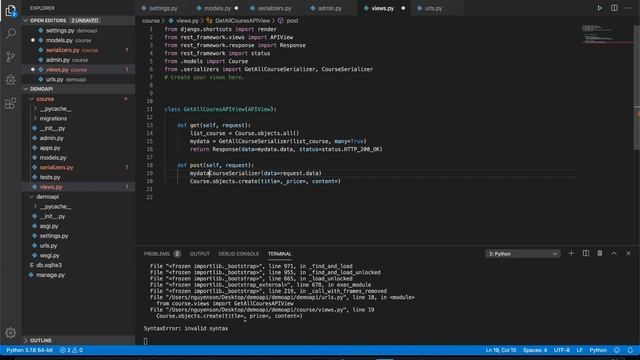The width and height of the screenshot is (640, 360).
Task: Open manage.py file in explorer
Action: tap(78, 275)
